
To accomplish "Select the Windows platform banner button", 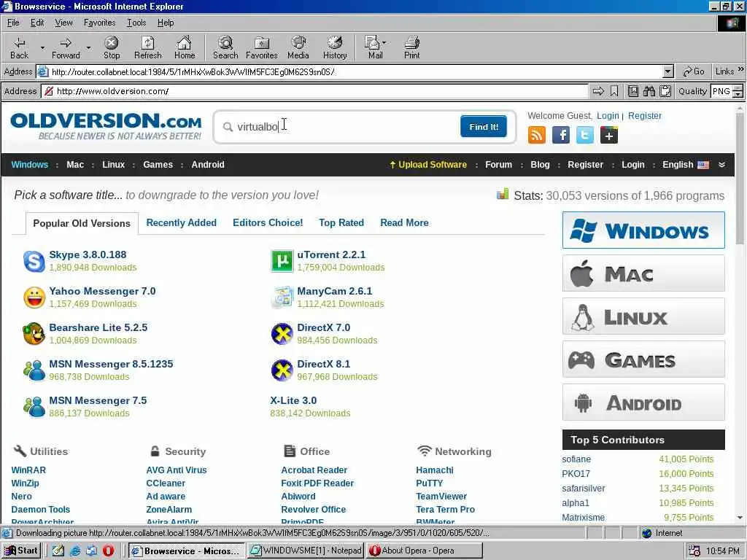I will pyautogui.click(x=643, y=230).
